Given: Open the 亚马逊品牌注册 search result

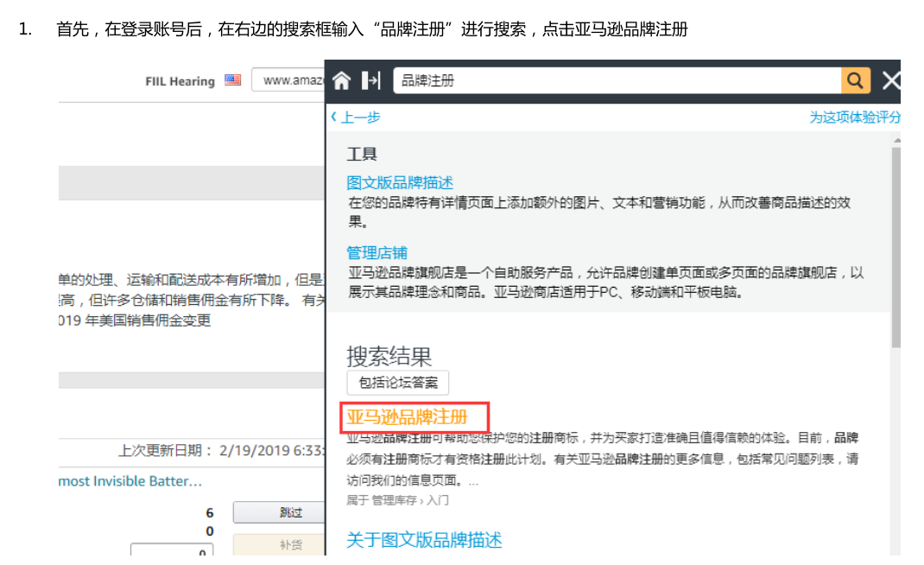Looking at the screenshot, I should tap(407, 416).
